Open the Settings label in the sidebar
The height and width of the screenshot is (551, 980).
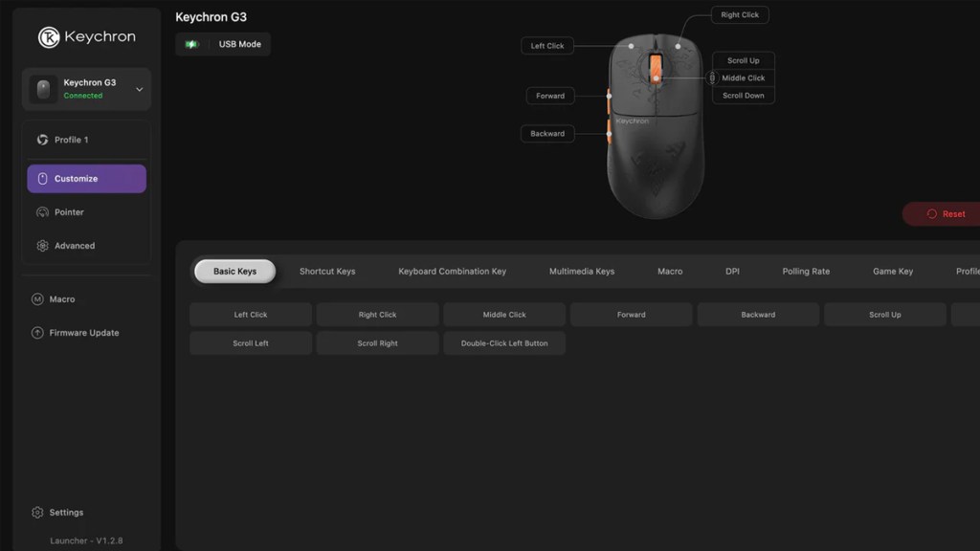[66, 513]
